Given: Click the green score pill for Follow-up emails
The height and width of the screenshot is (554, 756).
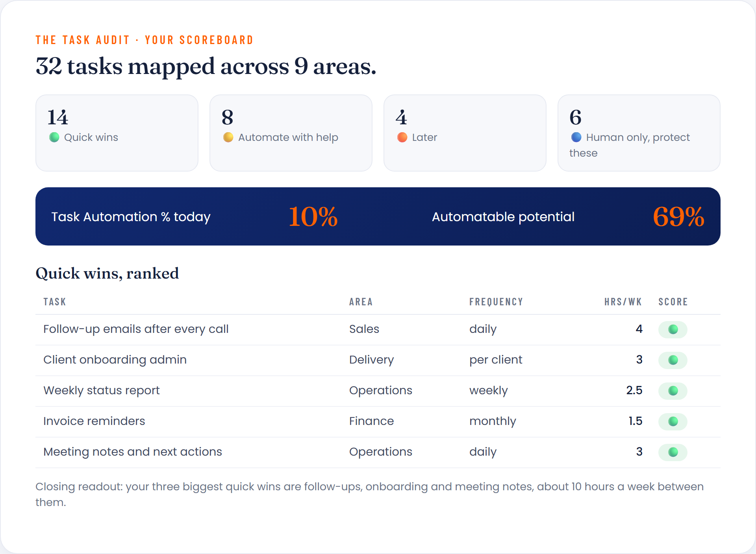Looking at the screenshot, I should tap(673, 329).
